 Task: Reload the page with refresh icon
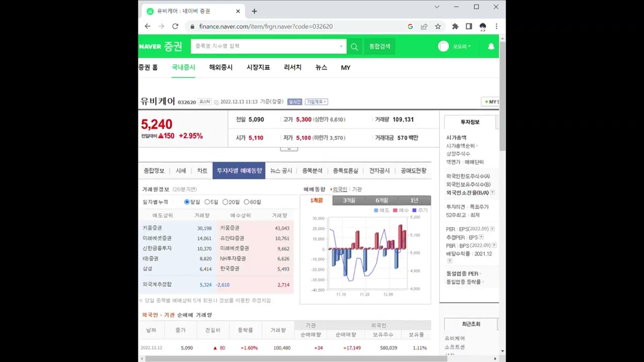tap(175, 26)
